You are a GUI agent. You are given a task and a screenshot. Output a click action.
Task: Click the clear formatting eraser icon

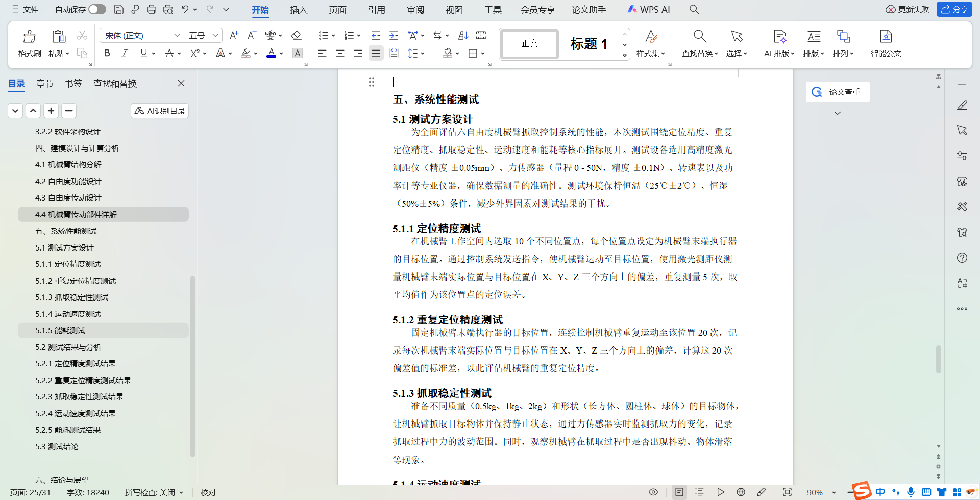pyautogui.click(x=296, y=35)
